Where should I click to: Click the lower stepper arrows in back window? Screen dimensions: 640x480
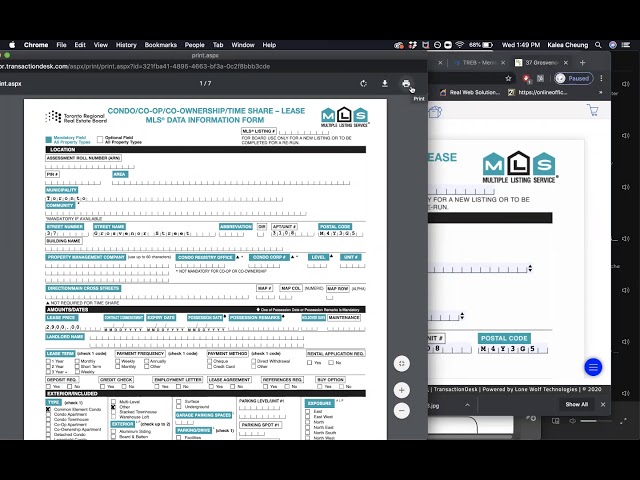(x=462, y=316)
